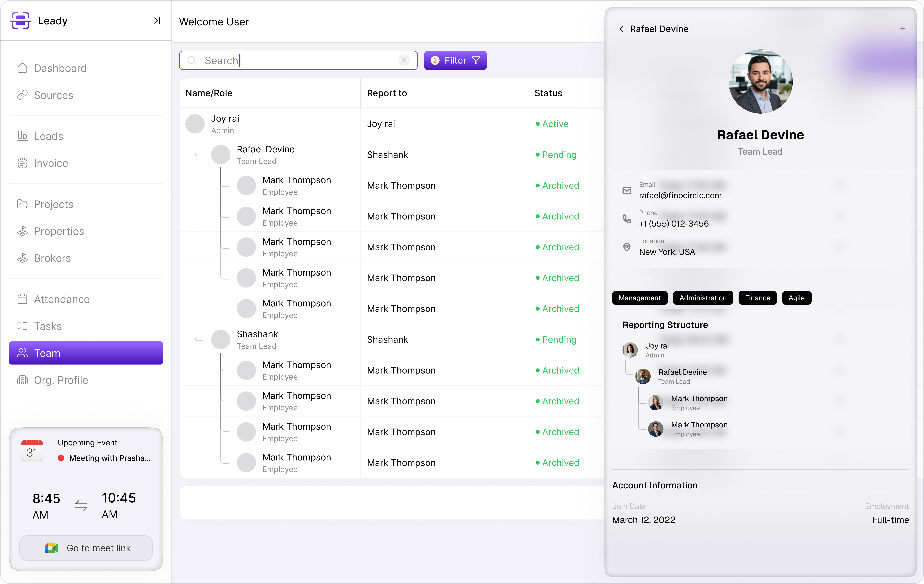Select the Joy rai Admin row
Screen dimensions: 924x584
click(x=392, y=124)
